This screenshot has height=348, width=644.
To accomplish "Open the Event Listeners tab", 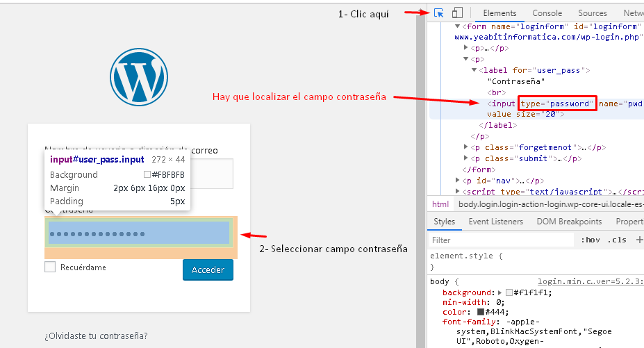I will tap(496, 222).
